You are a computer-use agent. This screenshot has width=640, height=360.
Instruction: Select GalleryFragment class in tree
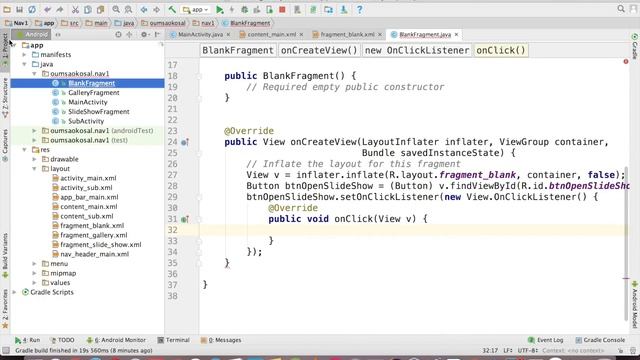click(x=93, y=93)
